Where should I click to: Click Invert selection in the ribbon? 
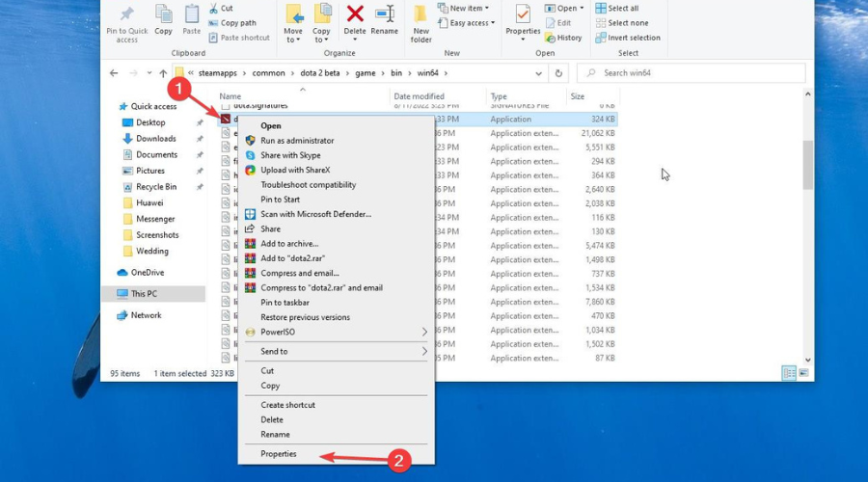coord(628,38)
